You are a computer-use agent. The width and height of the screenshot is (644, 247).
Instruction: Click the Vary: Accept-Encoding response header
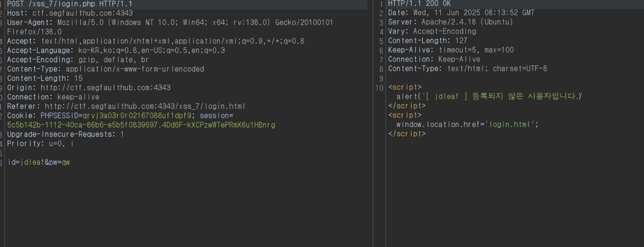[432, 31]
